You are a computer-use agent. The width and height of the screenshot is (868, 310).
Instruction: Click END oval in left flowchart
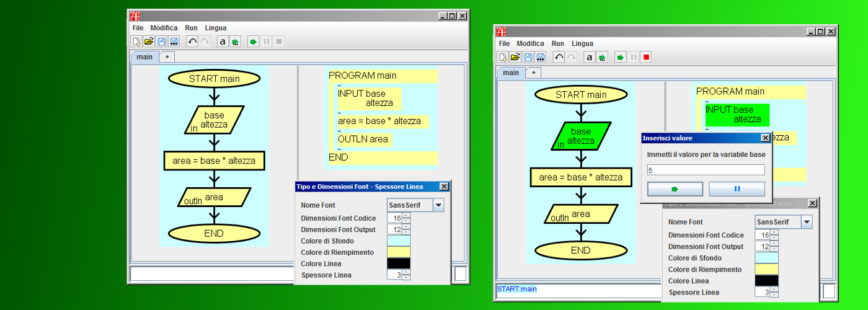coord(215,234)
